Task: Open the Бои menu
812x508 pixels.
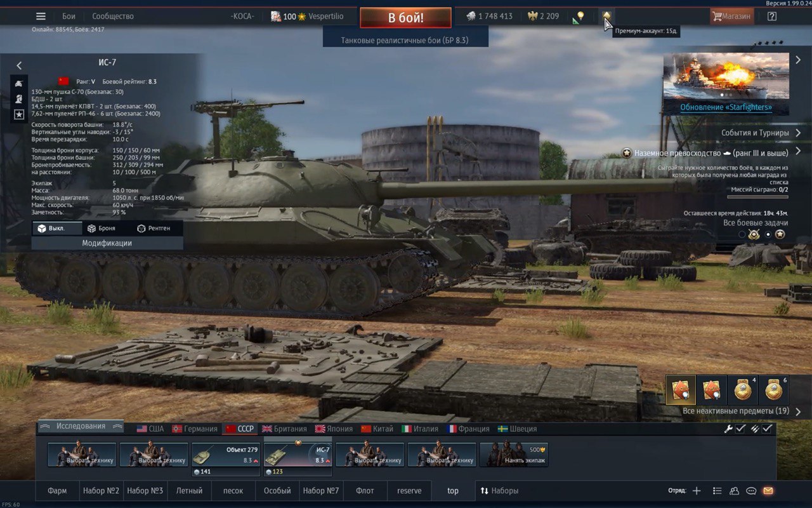Action: point(69,17)
